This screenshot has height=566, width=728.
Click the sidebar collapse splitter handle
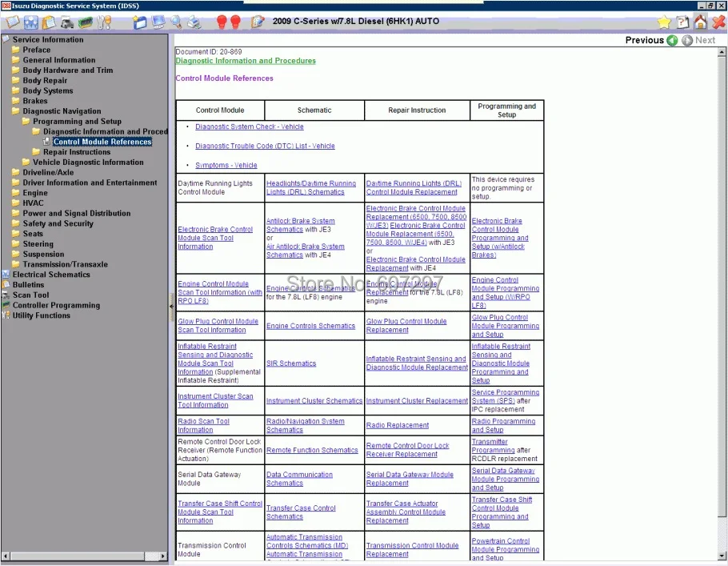[171, 307]
